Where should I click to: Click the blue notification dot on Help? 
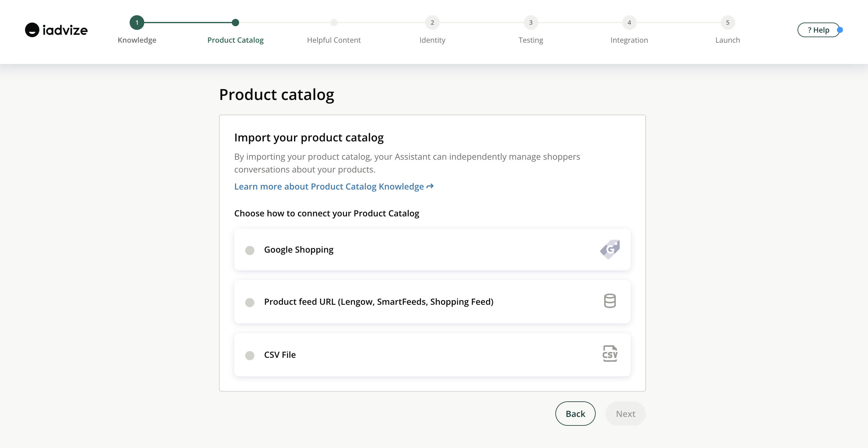pyautogui.click(x=840, y=30)
